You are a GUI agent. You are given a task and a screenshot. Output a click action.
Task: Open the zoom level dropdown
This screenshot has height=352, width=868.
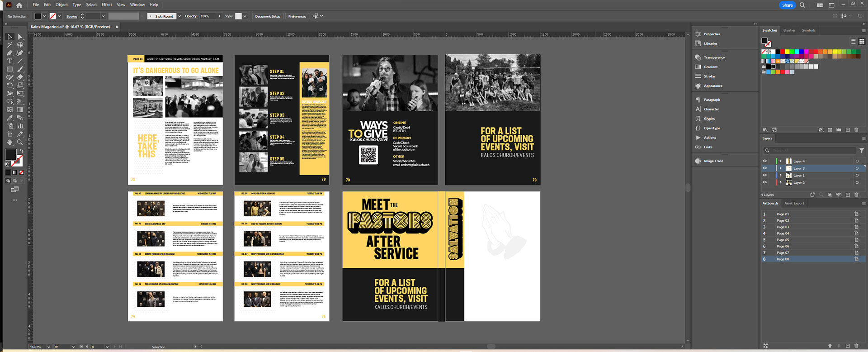[x=48, y=347]
